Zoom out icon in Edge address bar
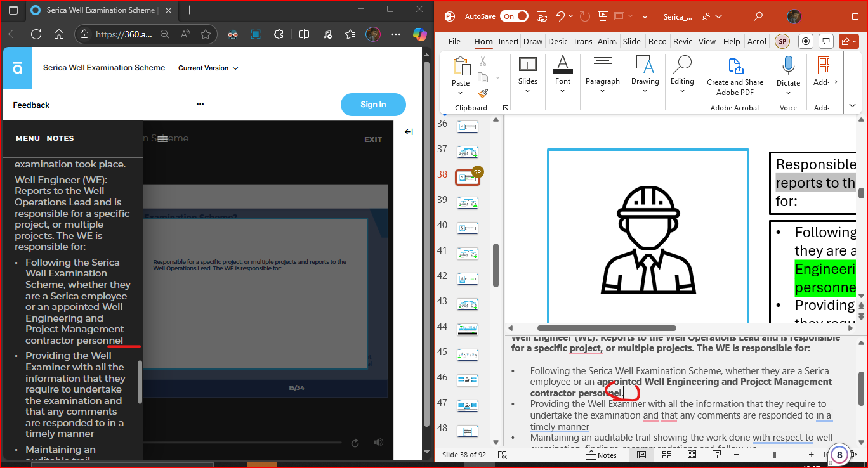The image size is (868, 468). pyautogui.click(x=165, y=34)
